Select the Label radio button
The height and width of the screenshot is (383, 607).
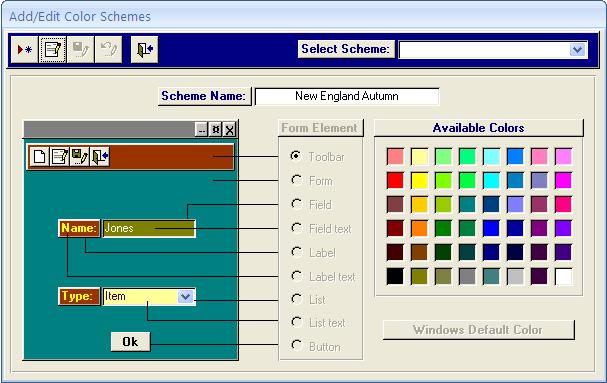click(x=296, y=252)
